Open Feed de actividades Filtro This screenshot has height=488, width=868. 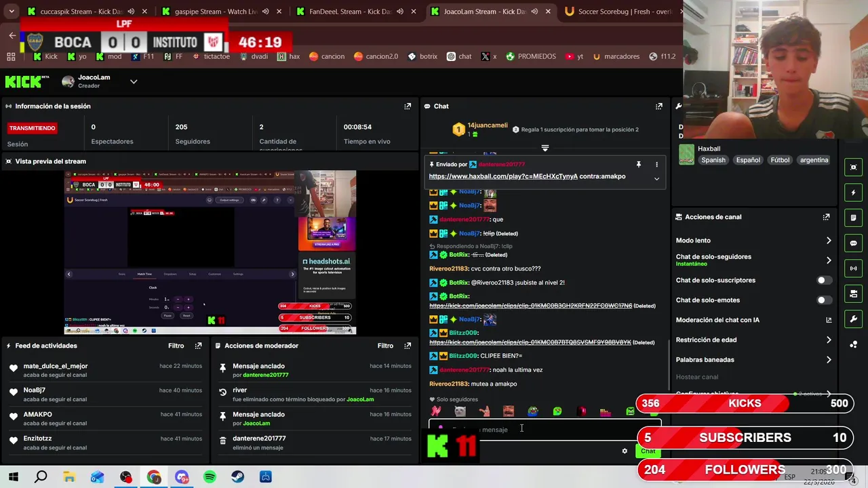pos(176,346)
